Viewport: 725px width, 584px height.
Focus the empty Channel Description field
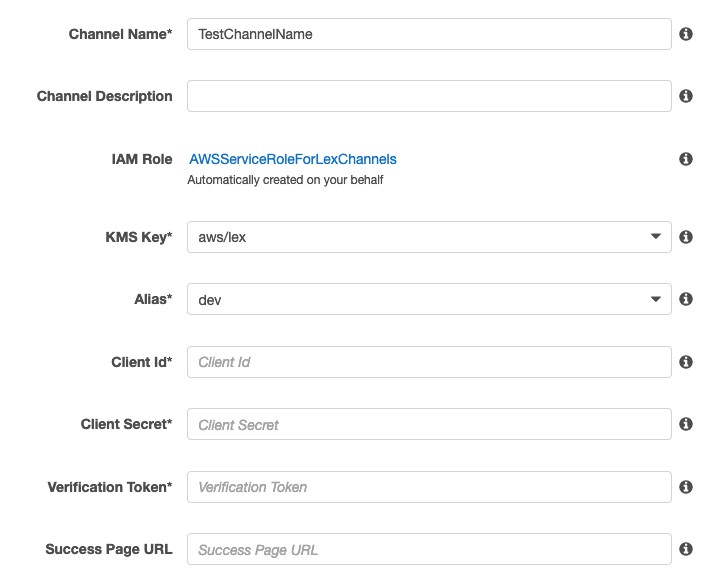click(429, 96)
